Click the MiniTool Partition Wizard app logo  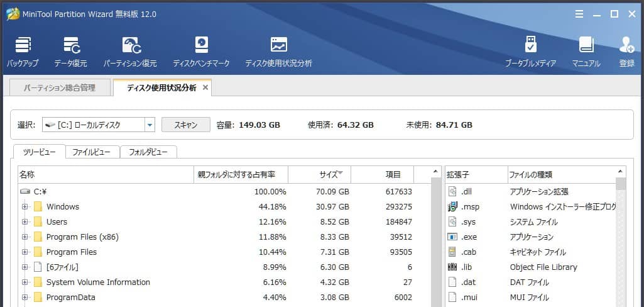pos(13,14)
